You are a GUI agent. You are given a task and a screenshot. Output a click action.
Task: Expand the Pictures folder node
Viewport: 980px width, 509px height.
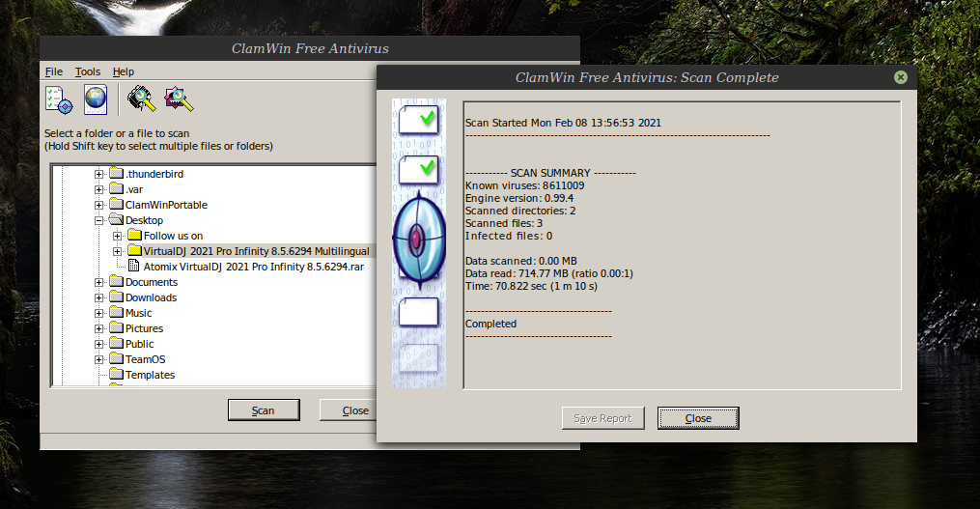(x=98, y=329)
